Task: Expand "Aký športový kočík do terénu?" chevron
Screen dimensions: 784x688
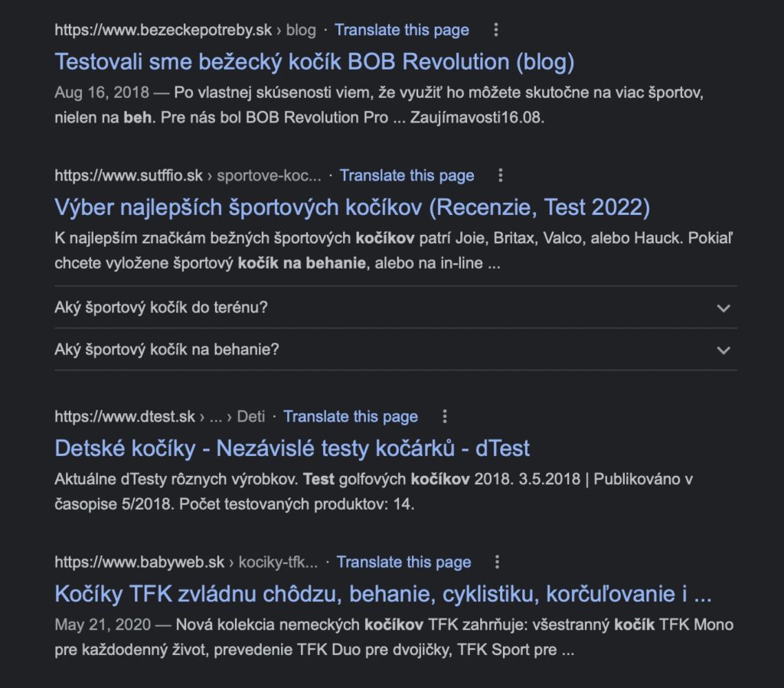Action: tap(723, 308)
